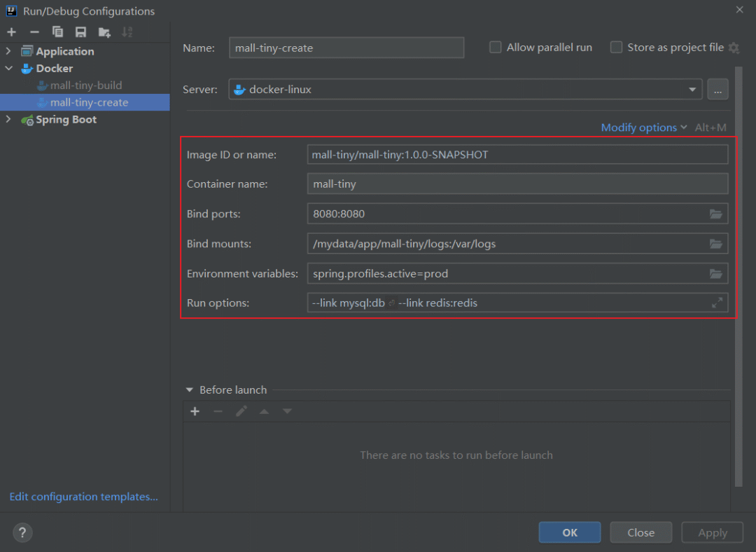Viewport: 756px width, 552px height.
Task: Save configuration using floppy disk icon
Action: coord(80,32)
